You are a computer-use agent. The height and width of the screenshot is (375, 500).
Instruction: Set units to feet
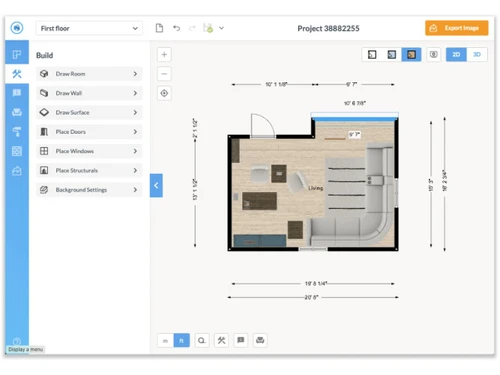[x=182, y=340]
